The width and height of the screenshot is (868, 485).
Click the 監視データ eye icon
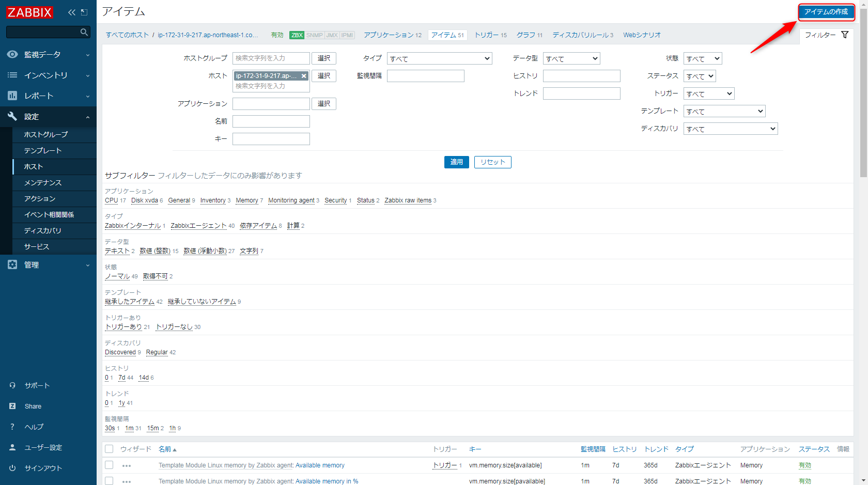[12, 54]
